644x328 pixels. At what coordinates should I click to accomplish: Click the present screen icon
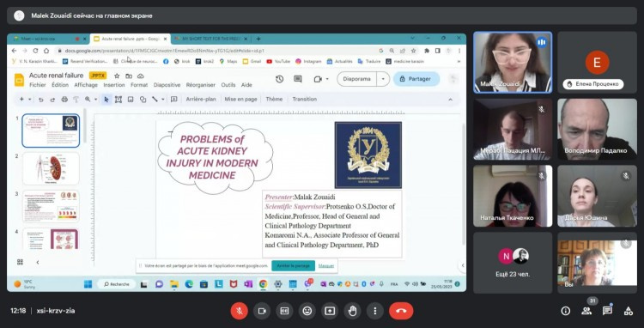[330, 311]
